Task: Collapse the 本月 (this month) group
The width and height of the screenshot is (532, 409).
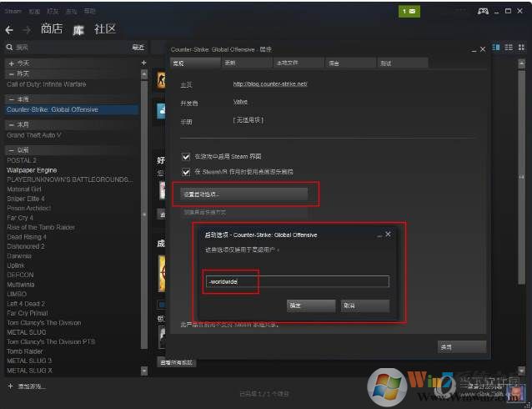Action: [x=12, y=124]
